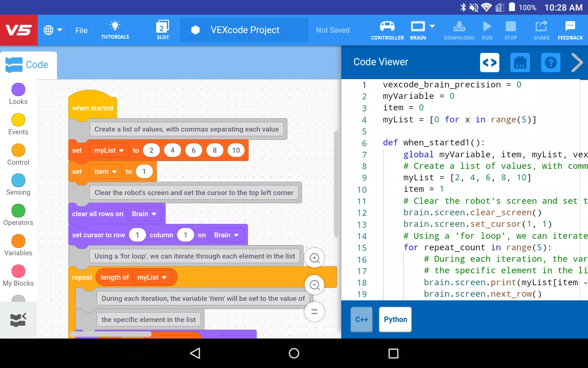
Task: Collapse Code Viewer with the right chevron
Action: (x=577, y=63)
